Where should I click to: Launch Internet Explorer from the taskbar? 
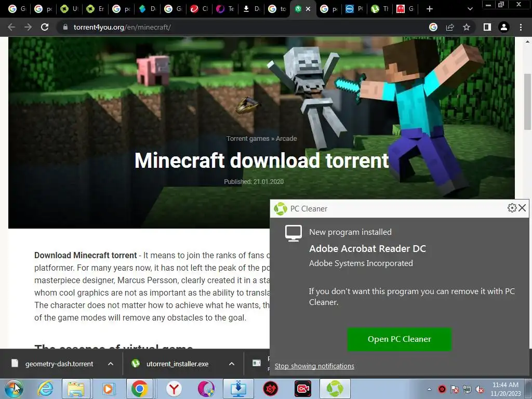[x=46, y=389]
